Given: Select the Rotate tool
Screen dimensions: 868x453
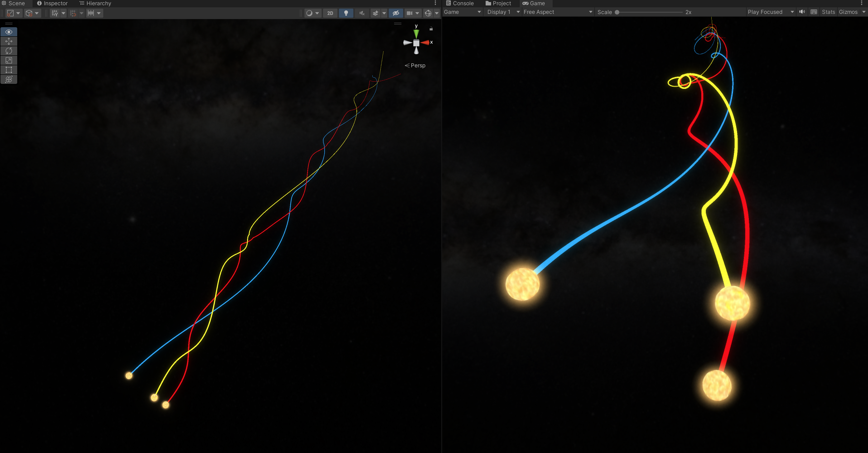Looking at the screenshot, I should click(9, 51).
